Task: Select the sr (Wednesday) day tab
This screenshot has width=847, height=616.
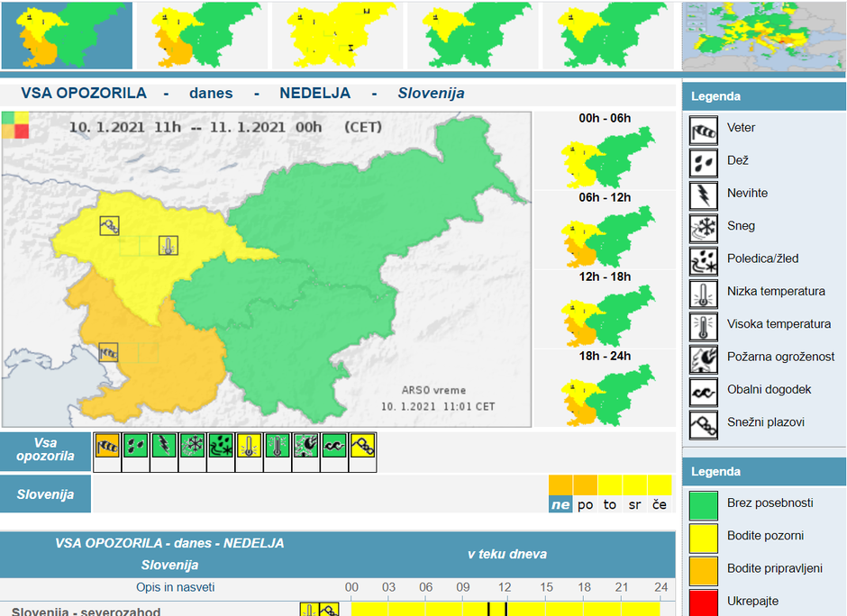Action: [x=633, y=505]
